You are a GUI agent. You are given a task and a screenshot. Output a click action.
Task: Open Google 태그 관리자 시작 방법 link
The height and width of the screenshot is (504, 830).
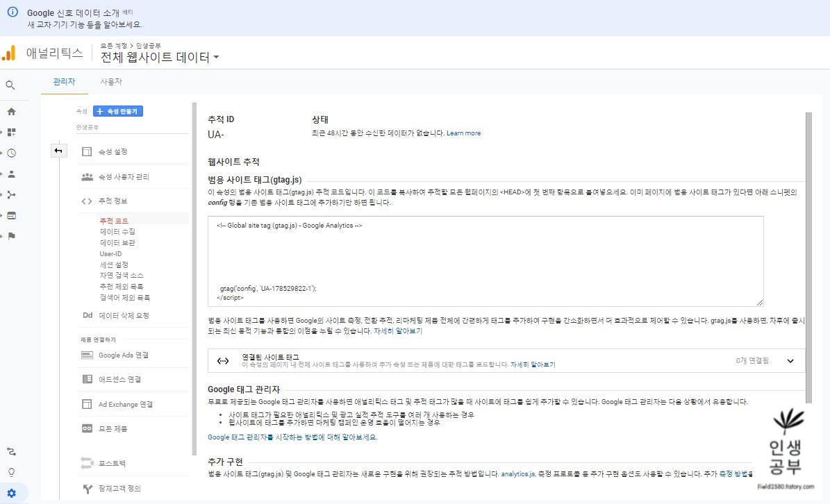(292, 437)
